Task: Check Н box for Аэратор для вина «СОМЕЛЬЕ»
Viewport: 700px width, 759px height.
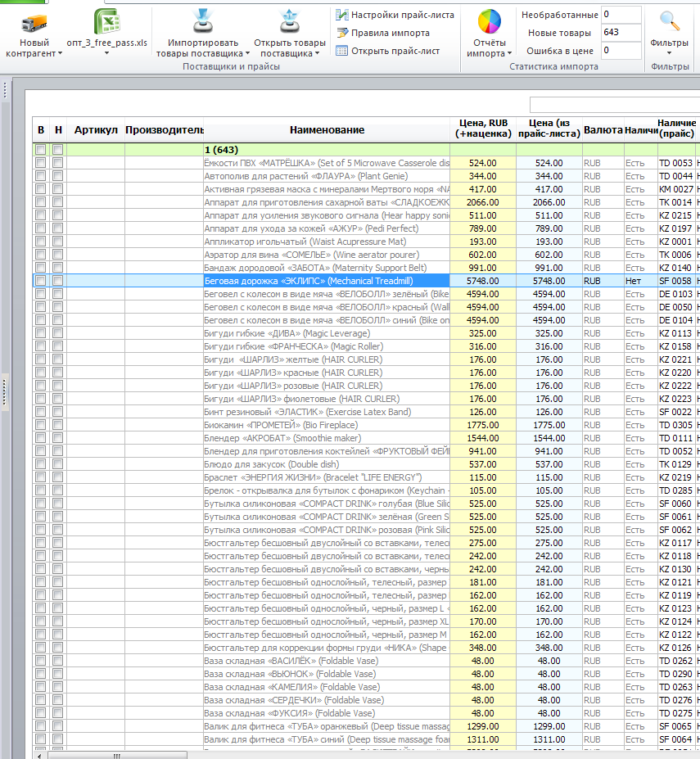Action: point(58,255)
